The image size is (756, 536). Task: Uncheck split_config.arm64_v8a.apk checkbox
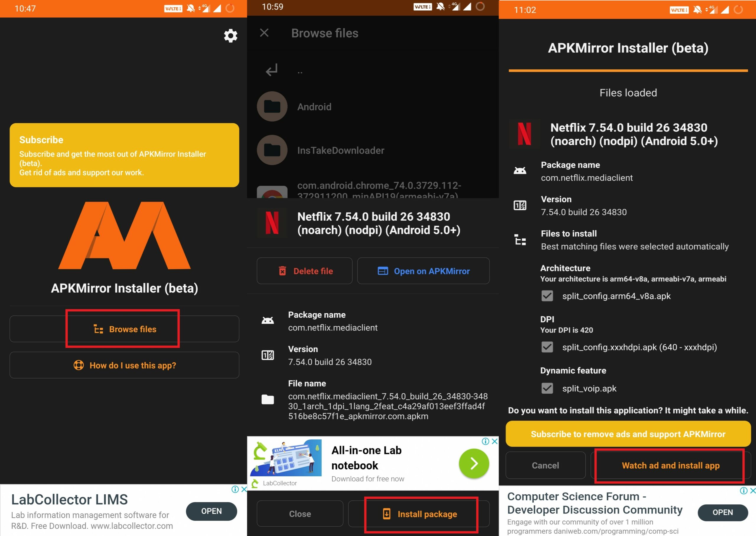[547, 296]
